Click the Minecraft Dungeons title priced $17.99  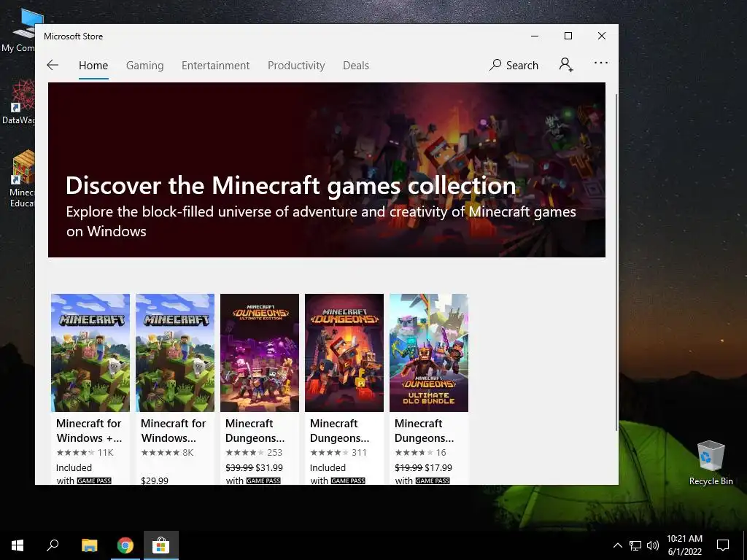pos(424,430)
